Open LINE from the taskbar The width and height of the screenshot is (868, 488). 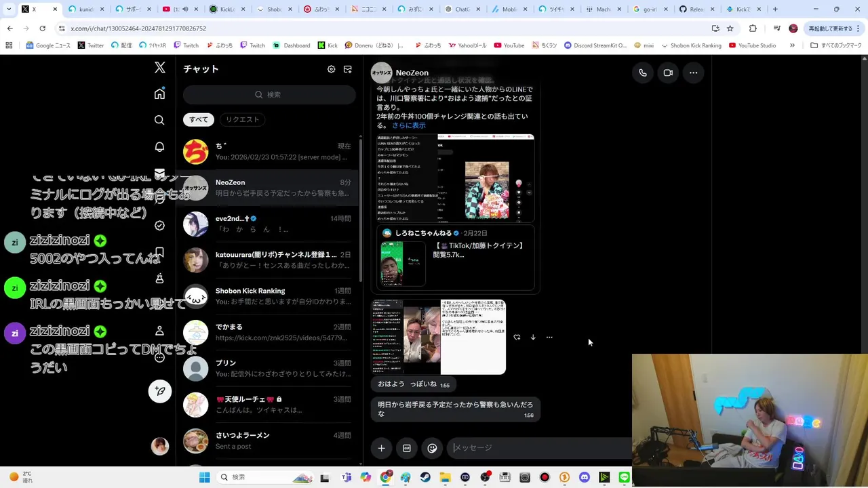click(x=624, y=477)
